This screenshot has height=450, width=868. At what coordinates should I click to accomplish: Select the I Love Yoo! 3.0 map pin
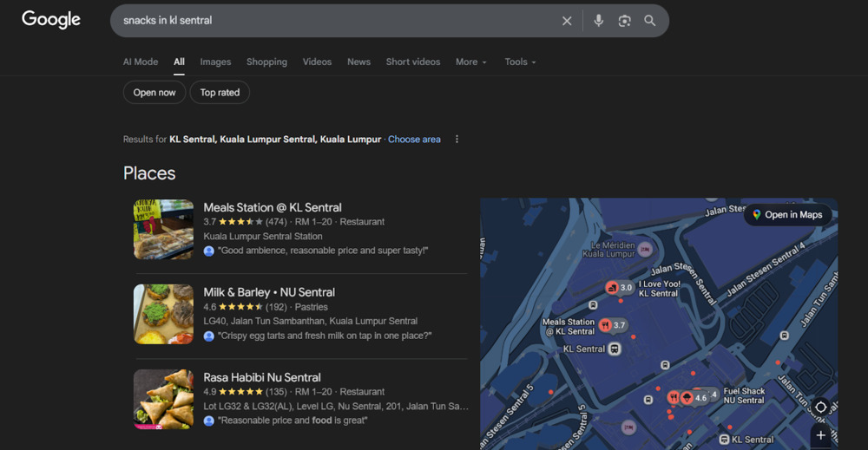tap(620, 288)
